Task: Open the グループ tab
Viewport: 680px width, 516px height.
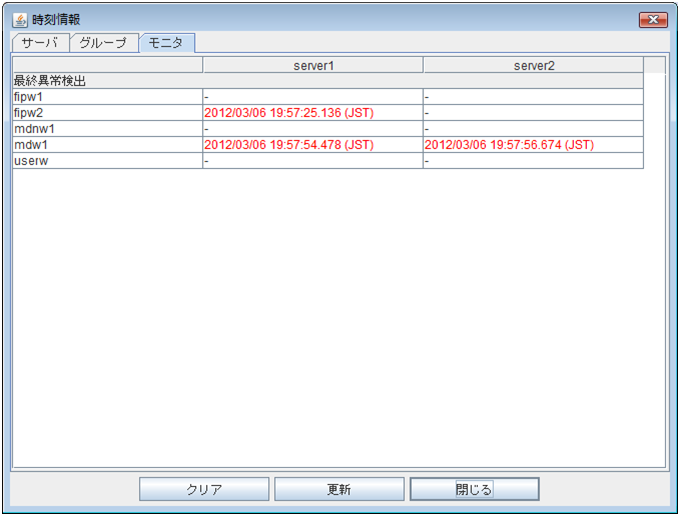Action: click(x=103, y=43)
